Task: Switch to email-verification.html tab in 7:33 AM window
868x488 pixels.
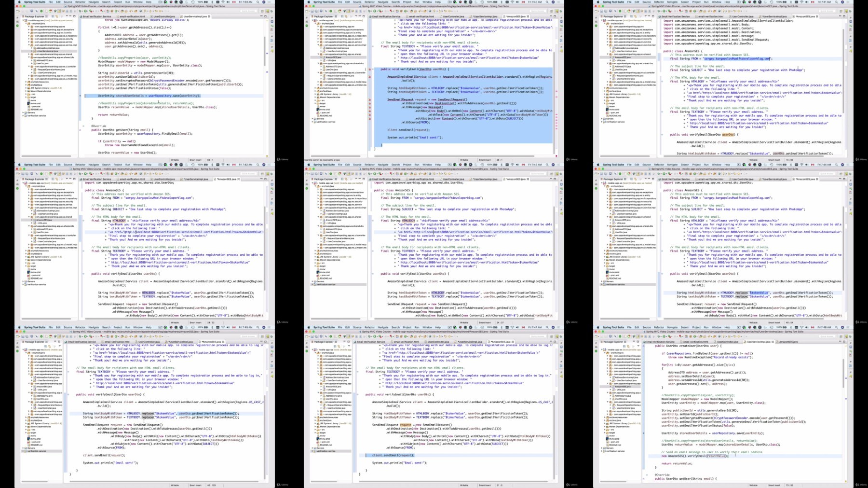Action: click(132, 16)
